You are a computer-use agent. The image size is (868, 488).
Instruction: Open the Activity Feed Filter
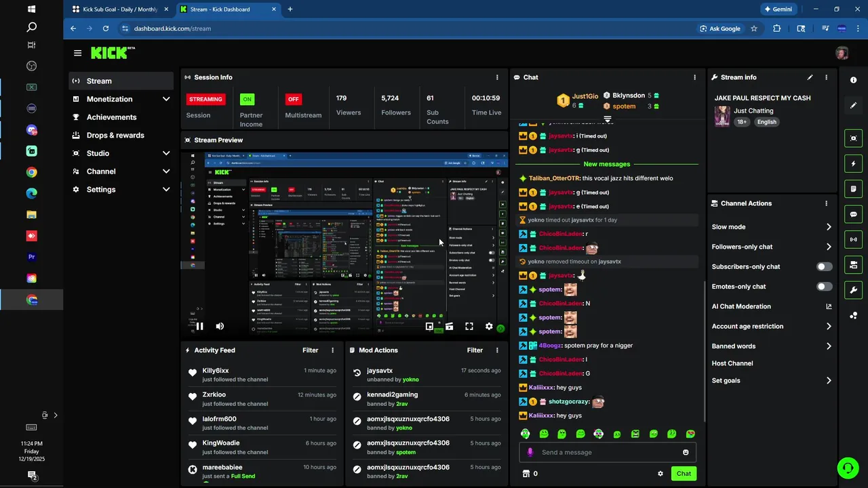point(310,350)
